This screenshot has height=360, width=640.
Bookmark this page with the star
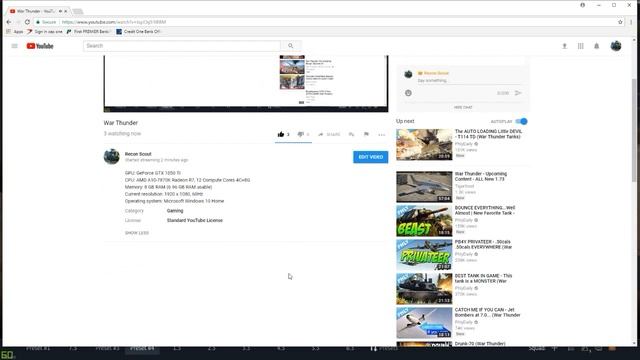coord(620,22)
